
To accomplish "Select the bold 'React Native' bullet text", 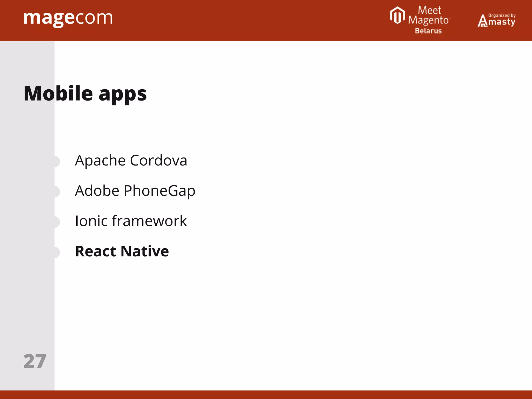I will [x=122, y=251].
